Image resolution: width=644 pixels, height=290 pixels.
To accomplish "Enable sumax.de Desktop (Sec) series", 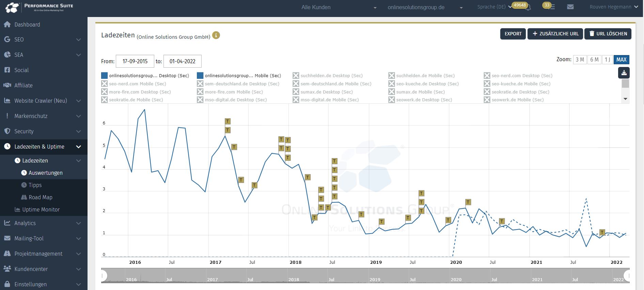I will coord(323,92).
